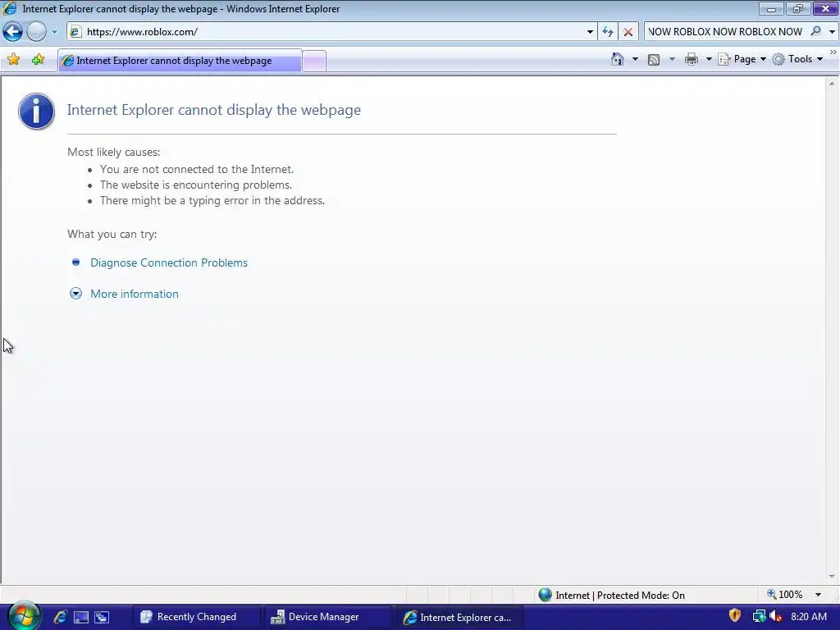Click Switch between windows quick launch icon
Image resolution: width=840 pixels, height=630 pixels.
point(102,617)
